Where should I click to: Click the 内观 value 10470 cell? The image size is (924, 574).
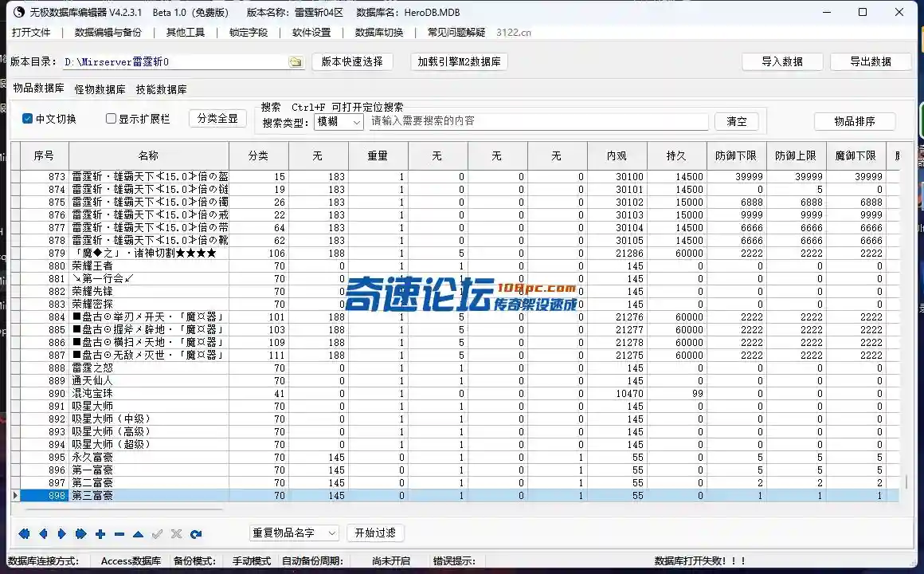pos(617,394)
